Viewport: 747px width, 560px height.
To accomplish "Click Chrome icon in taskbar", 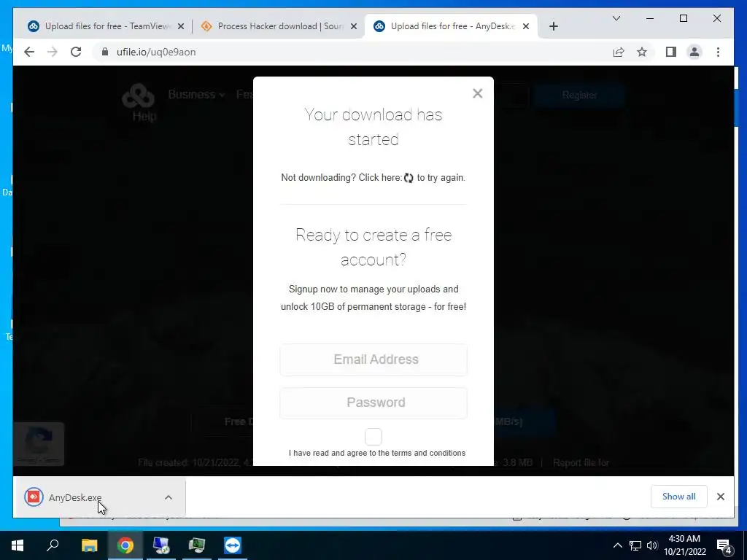I will pyautogui.click(x=125, y=545).
